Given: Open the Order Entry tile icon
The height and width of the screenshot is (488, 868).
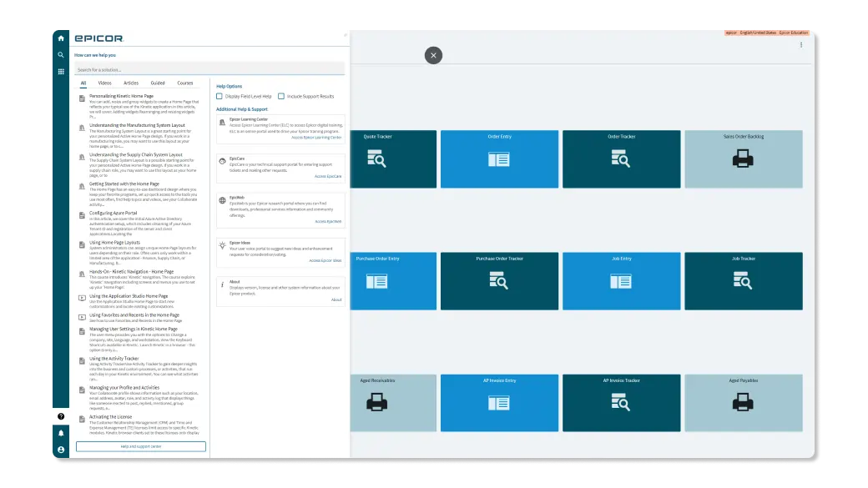Looking at the screenshot, I should point(499,160).
